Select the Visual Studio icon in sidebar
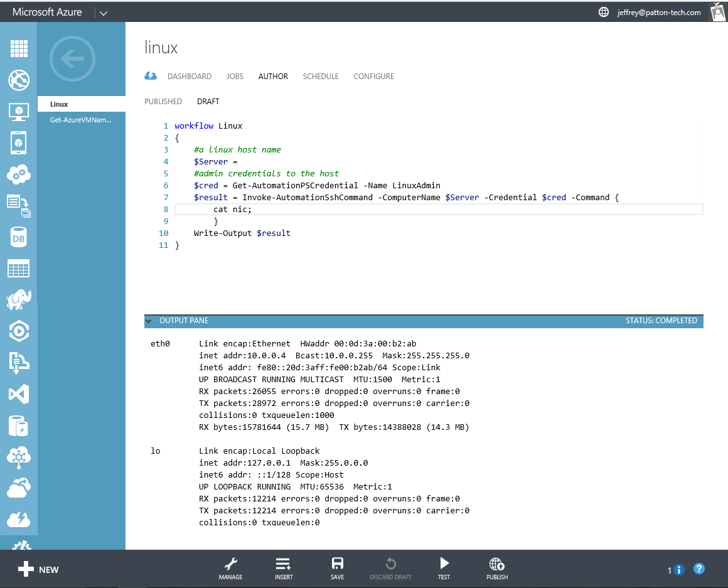728x588 pixels. click(19, 394)
